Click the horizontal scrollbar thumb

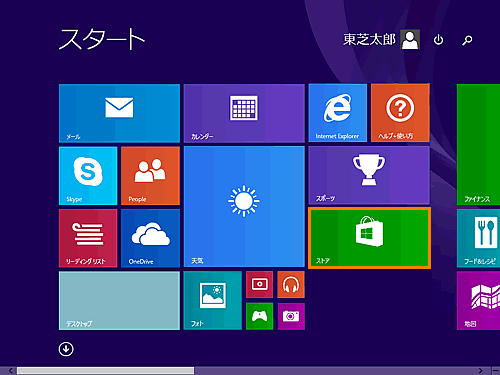point(105,371)
